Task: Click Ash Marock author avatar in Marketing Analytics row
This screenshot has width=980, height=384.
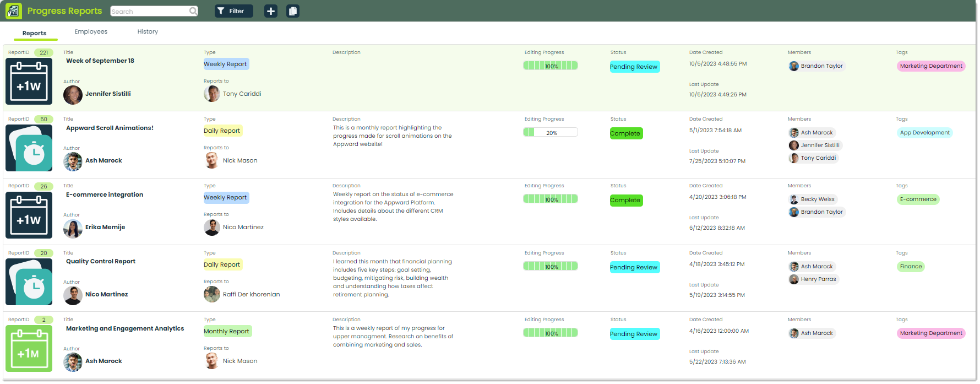Action: (x=73, y=362)
